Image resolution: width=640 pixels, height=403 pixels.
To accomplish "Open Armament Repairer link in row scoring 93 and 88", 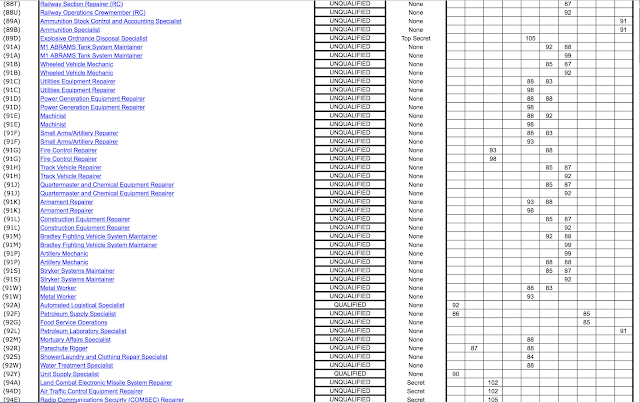I will coord(67,202).
